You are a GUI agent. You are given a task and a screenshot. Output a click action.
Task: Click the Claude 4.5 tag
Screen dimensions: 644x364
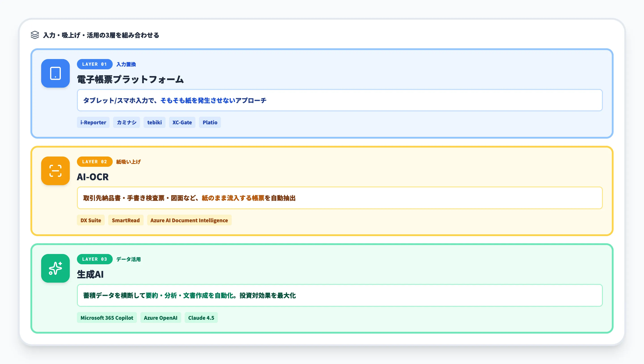click(x=201, y=318)
